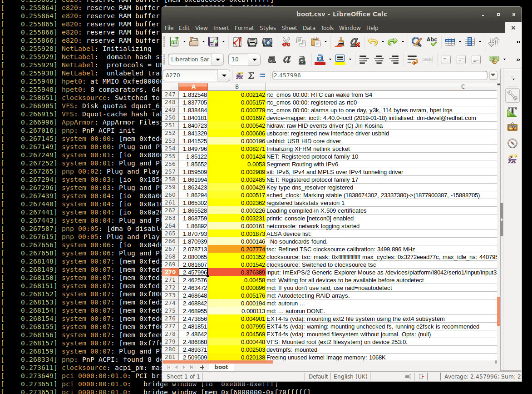Open the sidebar Styles deck

(x=512, y=111)
